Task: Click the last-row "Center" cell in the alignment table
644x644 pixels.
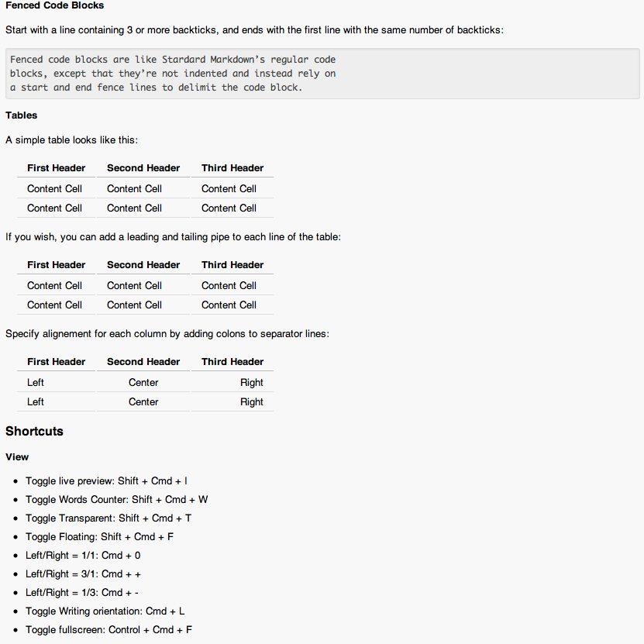Action: pos(143,402)
